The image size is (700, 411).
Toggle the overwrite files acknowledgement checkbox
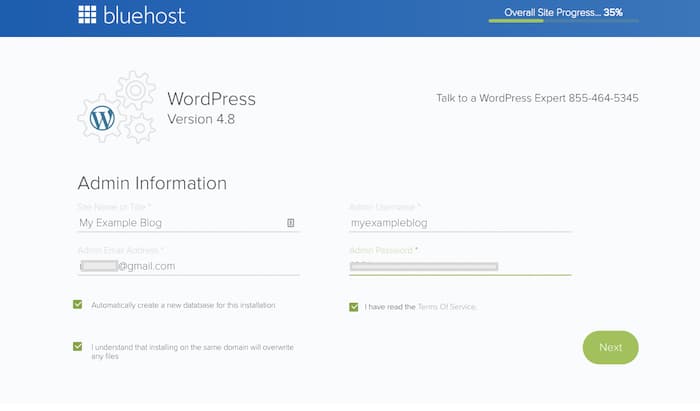click(78, 347)
